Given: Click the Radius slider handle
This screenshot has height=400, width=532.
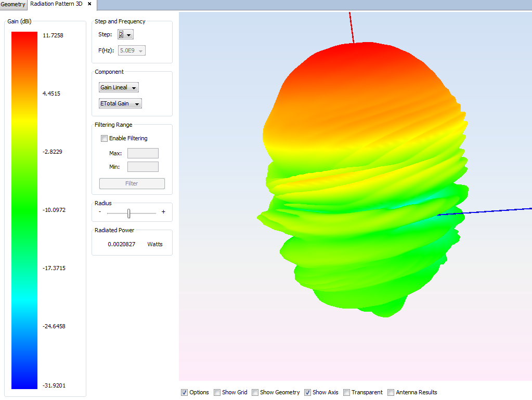Looking at the screenshot, I should pyautogui.click(x=128, y=212).
